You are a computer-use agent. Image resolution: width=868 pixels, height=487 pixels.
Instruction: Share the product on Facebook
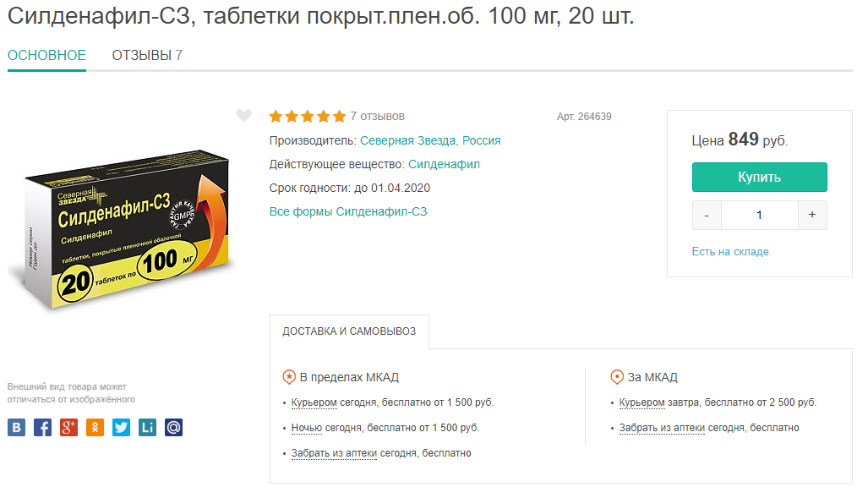[42, 427]
